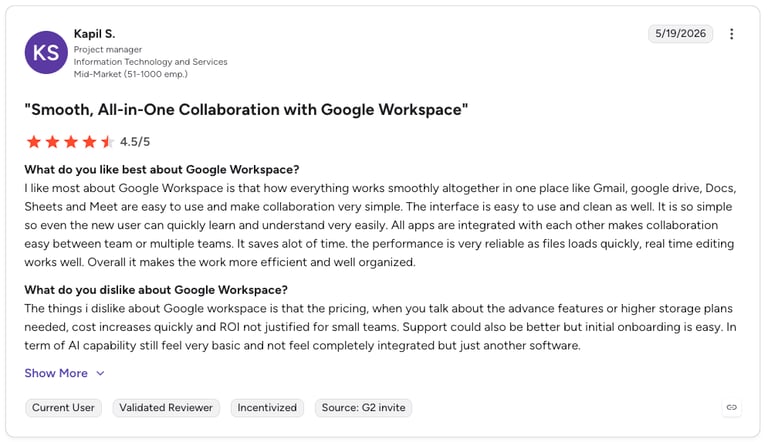Click the Incentivized tag
768x442 pixels.
pyautogui.click(x=267, y=408)
